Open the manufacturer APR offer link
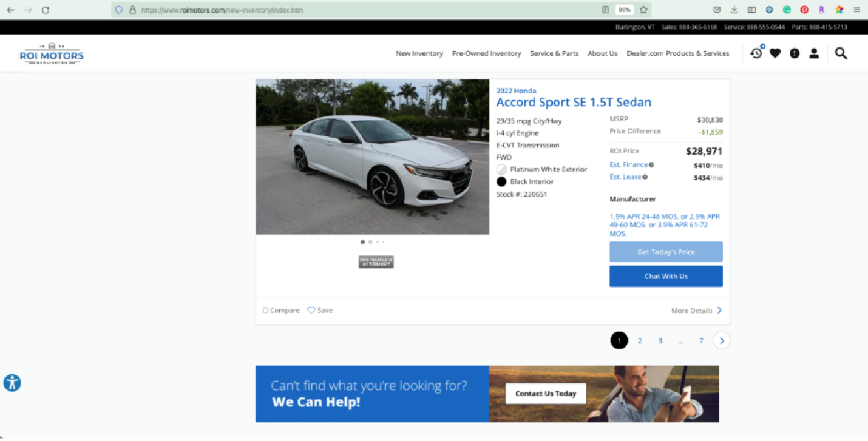868x441 pixels. click(665, 224)
